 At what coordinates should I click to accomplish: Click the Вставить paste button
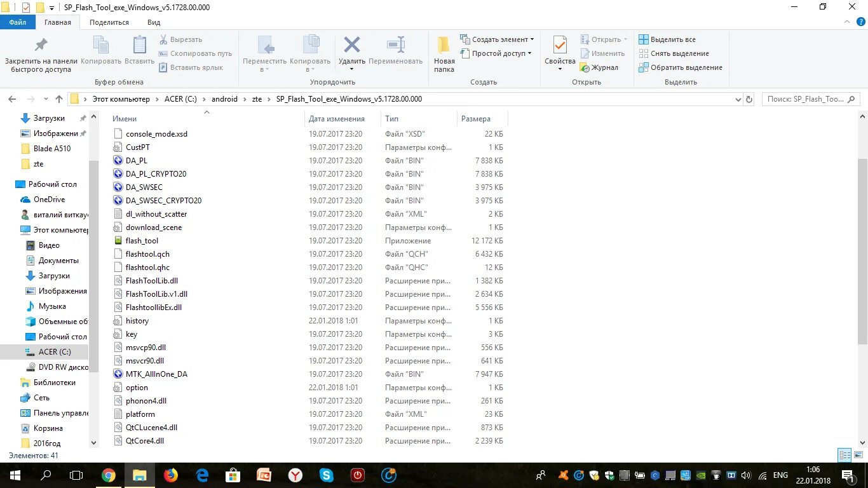(x=139, y=51)
